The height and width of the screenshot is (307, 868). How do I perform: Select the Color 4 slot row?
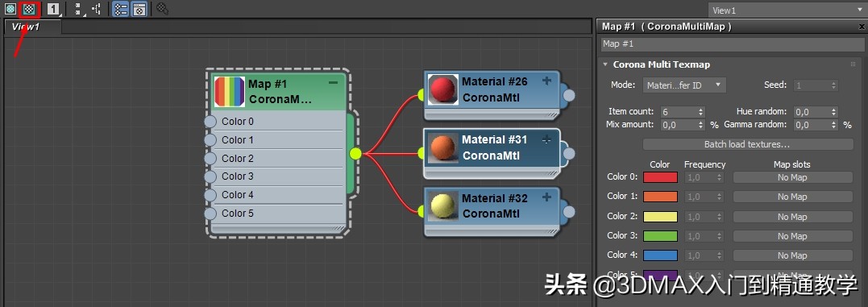click(278, 195)
